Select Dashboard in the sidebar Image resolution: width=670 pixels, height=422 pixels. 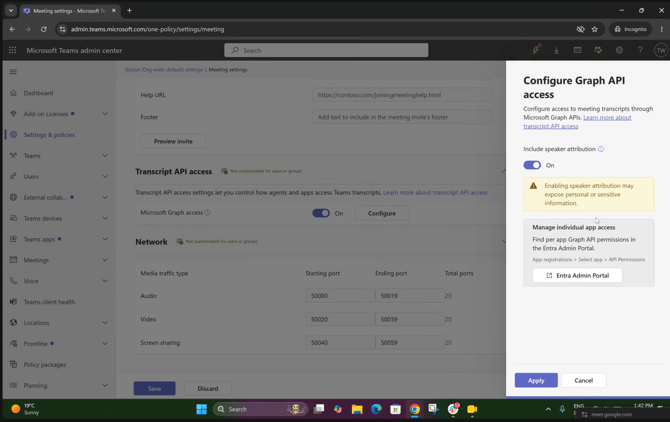(x=38, y=93)
